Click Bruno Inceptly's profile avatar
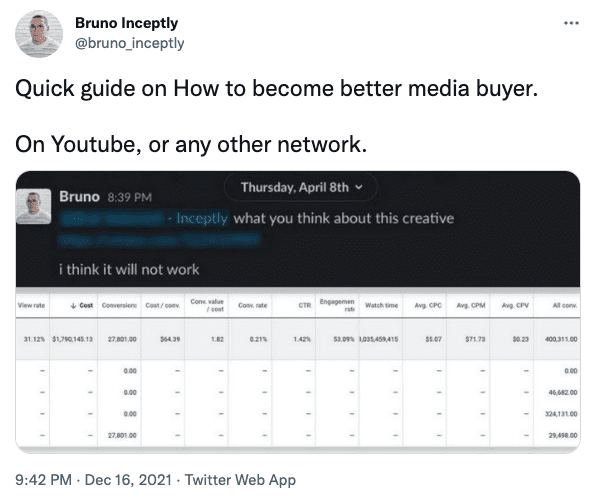This screenshot has width=596, height=504. point(39,34)
